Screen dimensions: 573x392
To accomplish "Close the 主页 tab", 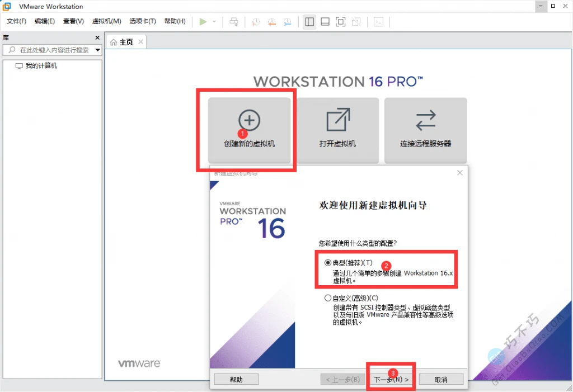I will click(140, 41).
